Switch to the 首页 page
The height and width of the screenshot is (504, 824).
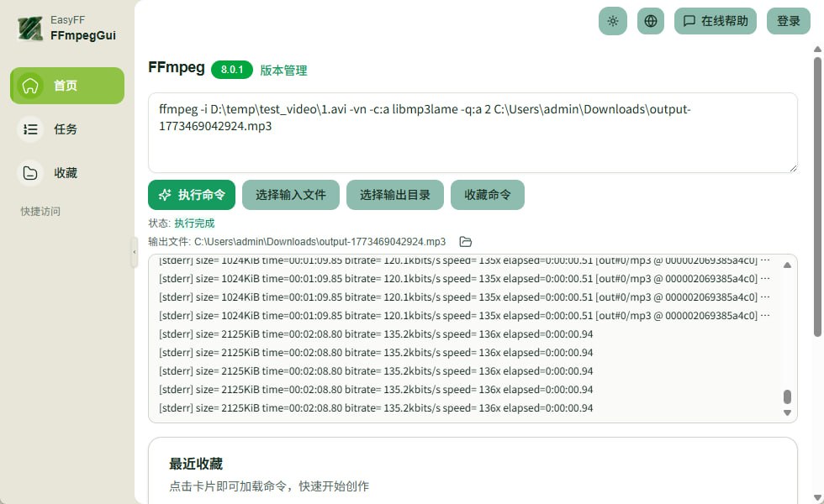(x=67, y=85)
